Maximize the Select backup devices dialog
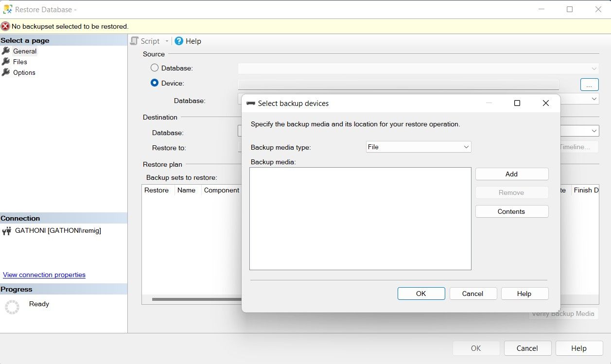611x364 pixels. pyautogui.click(x=517, y=103)
